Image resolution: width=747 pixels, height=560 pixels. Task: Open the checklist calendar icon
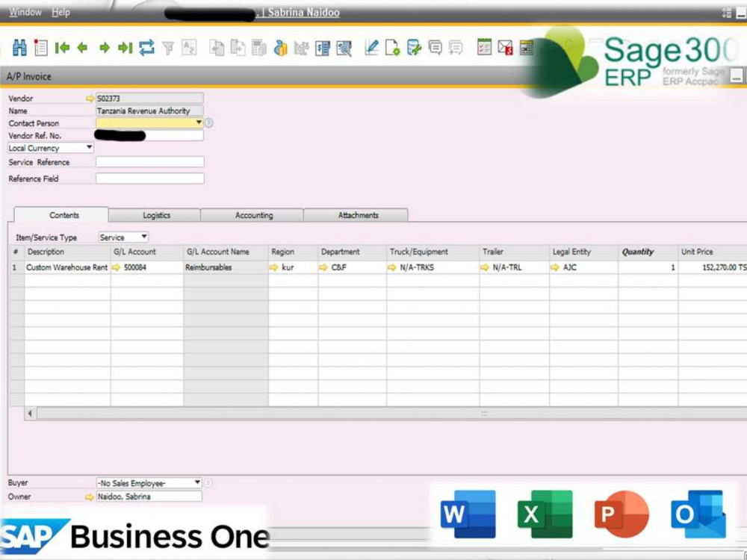484,47
